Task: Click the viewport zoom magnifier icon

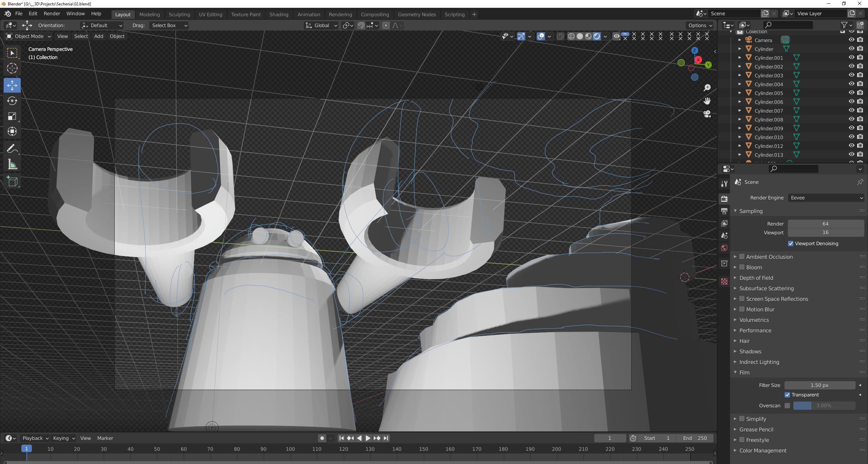Action: (x=707, y=88)
